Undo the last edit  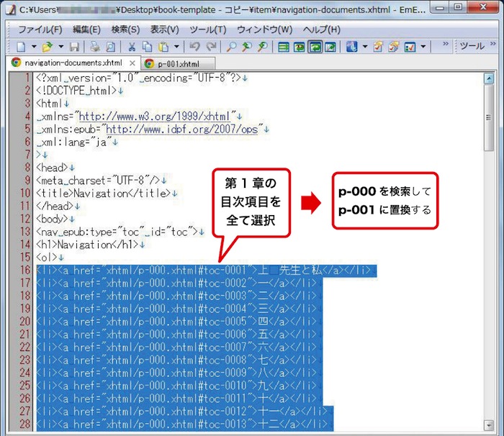tap(195, 47)
